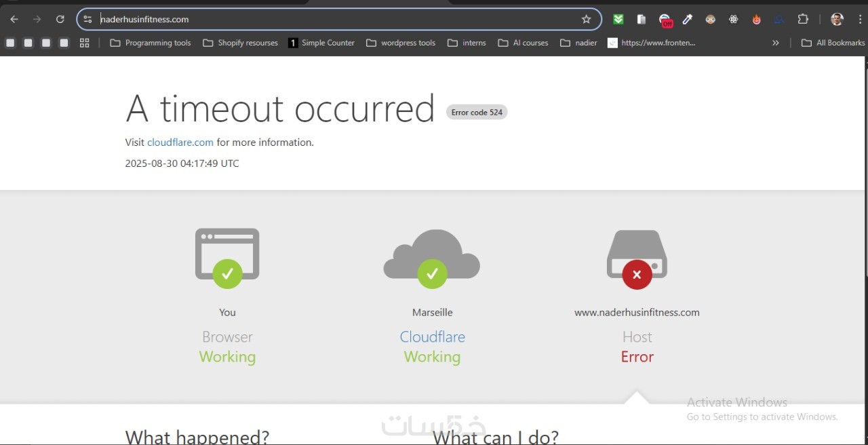Open the Simple Counter bookmark
This screenshot has width=868, height=445.
point(321,43)
